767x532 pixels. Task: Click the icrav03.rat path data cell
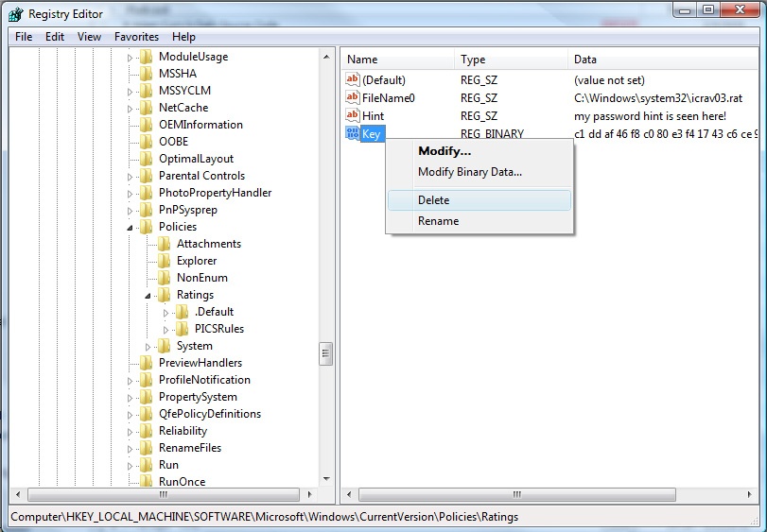pyautogui.click(x=658, y=98)
